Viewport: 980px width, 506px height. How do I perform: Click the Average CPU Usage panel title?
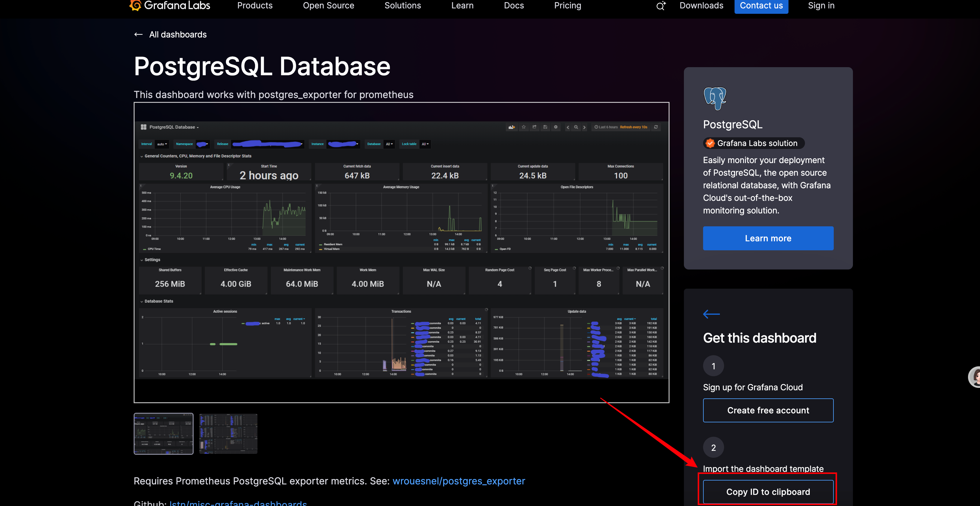pos(225,187)
